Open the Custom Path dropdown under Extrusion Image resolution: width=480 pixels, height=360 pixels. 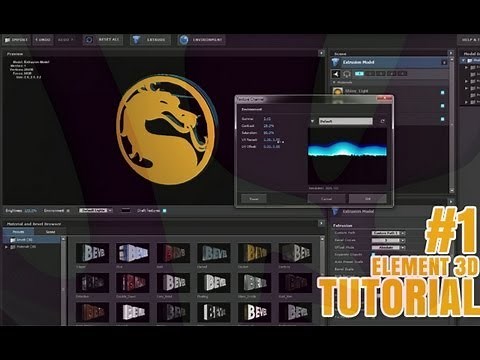(x=388, y=233)
